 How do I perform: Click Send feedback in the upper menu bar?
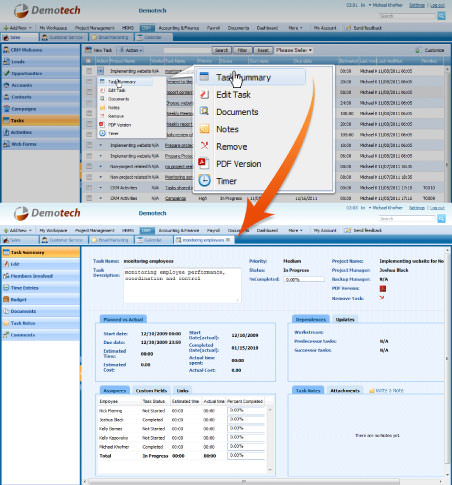point(364,28)
